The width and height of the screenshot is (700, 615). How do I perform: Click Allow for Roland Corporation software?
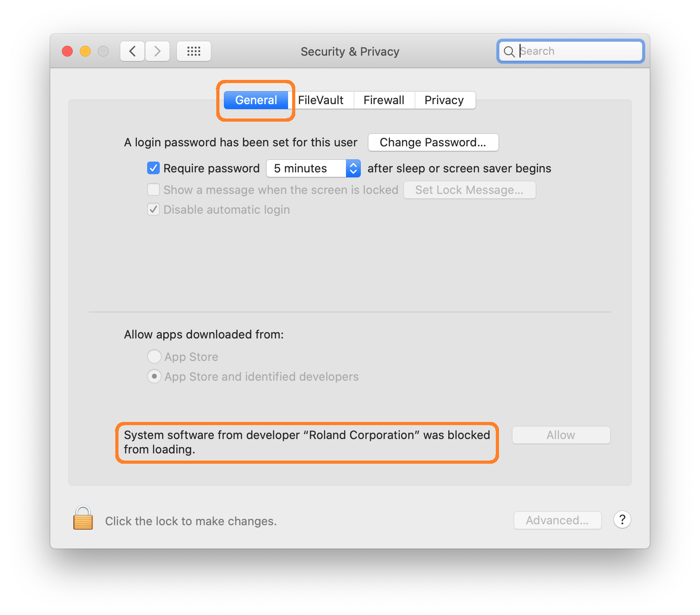click(561, 435)
